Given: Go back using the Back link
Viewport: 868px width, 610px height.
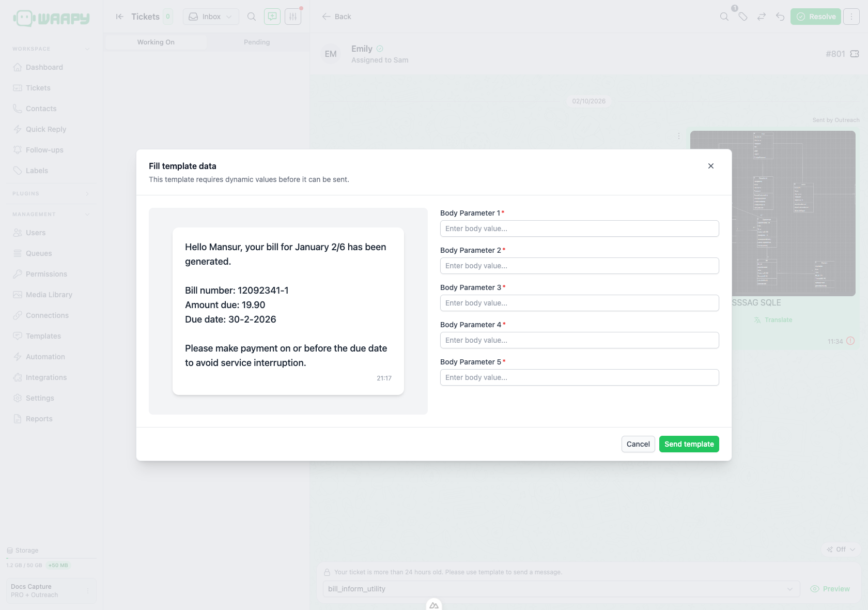Looking at the screenshot, I should [336, 17].
